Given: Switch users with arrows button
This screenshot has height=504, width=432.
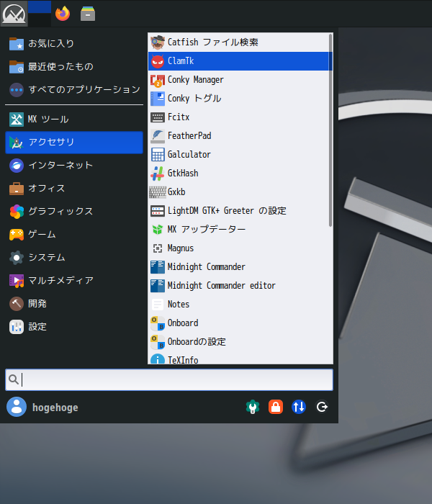Looking at the screenshot, I should 299,407.
